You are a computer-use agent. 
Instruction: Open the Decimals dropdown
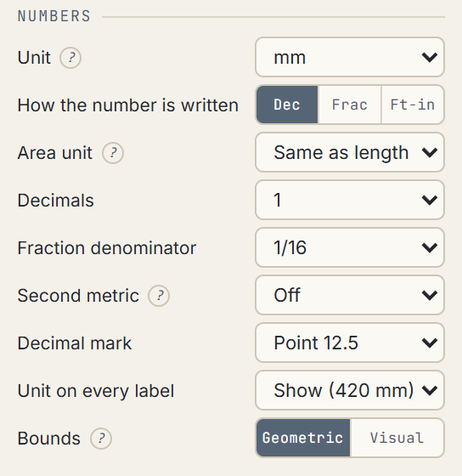350,200
